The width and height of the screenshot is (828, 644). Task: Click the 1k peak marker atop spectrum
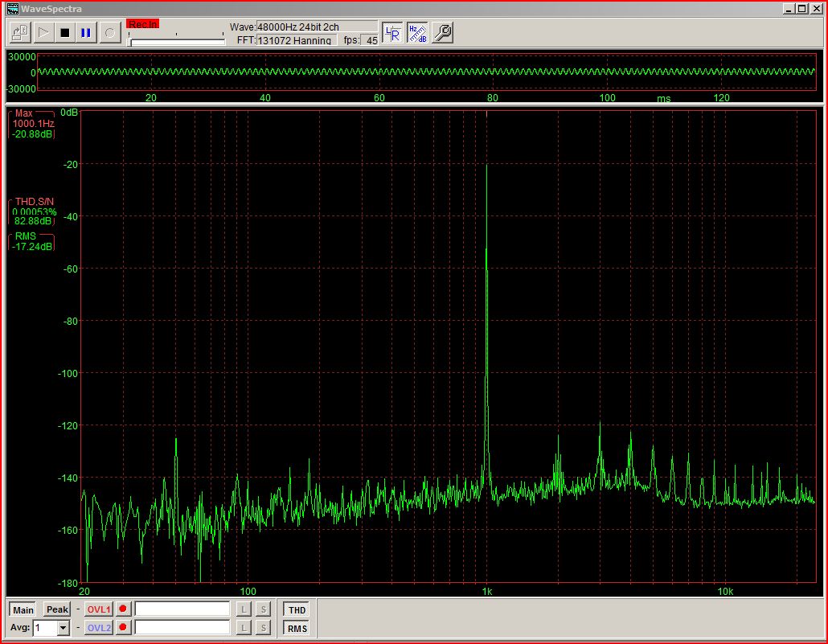coord(486,113)
